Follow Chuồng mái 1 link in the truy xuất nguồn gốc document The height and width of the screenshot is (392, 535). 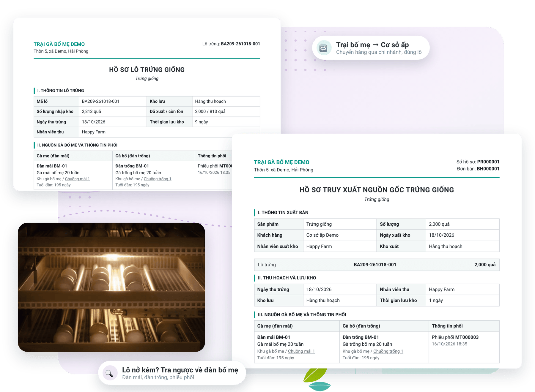pos(301,351)
